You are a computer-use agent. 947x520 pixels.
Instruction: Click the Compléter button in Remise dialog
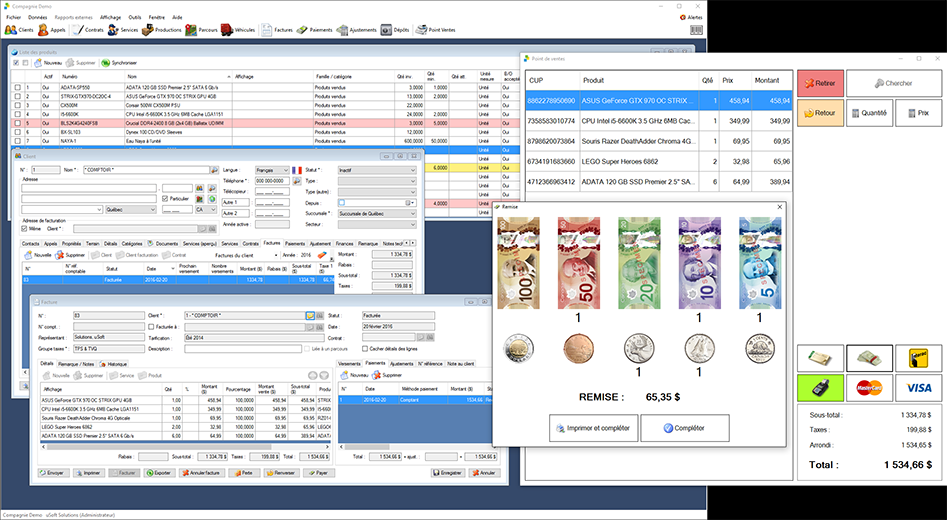[x=685, y=428]
